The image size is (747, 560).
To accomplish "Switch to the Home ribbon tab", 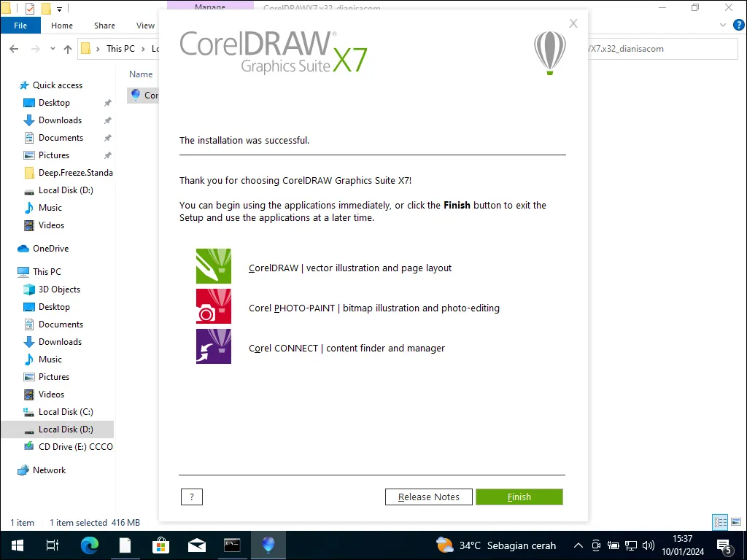I will click(62, 26).
